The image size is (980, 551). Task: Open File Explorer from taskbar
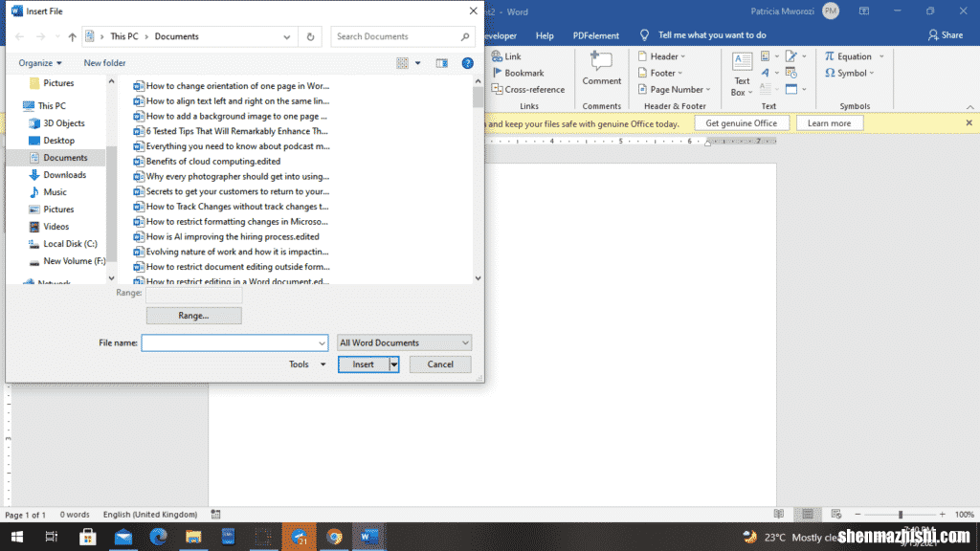coord(193,537)
